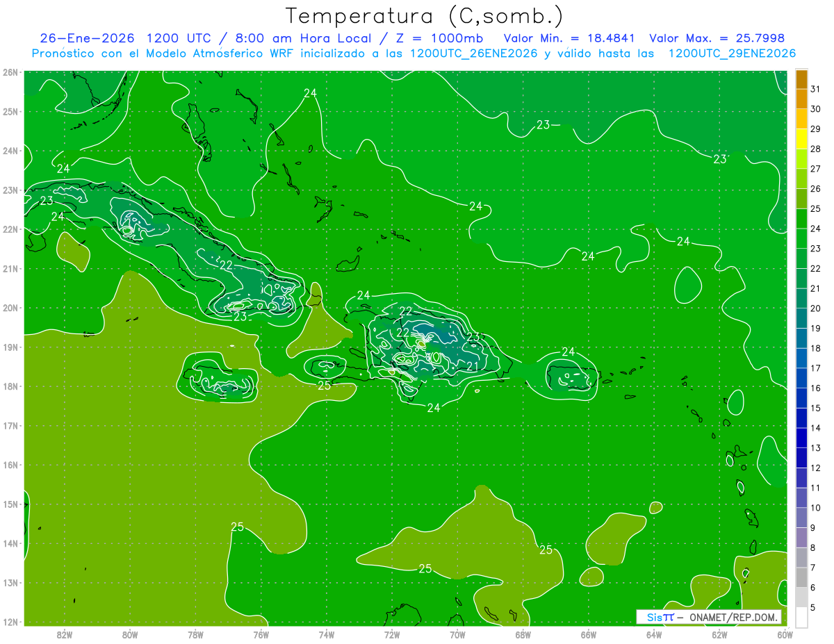Click the "22N" latitude label
834x644 pixels.
point(10,229)
